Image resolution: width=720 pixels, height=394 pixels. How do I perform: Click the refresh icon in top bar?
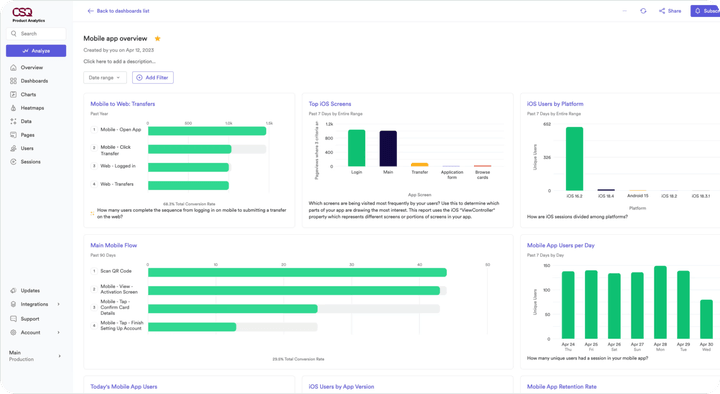point(643,11)
